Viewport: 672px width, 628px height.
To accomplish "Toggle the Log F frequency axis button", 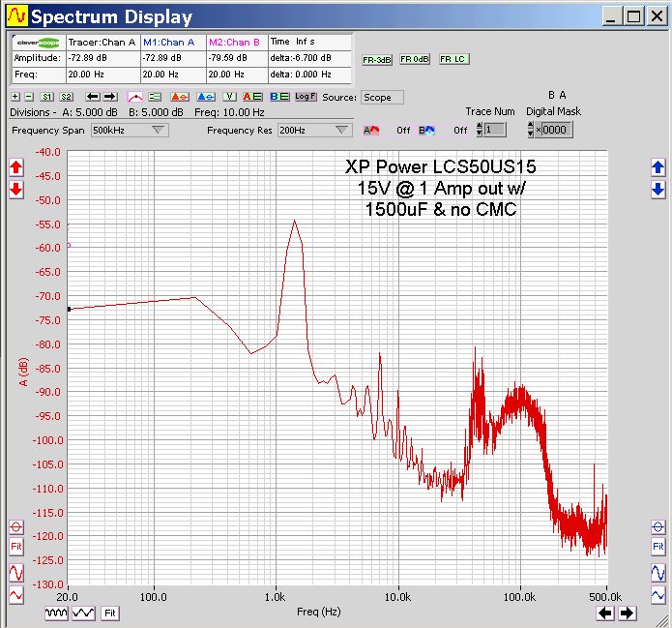I will pos(306,97).
